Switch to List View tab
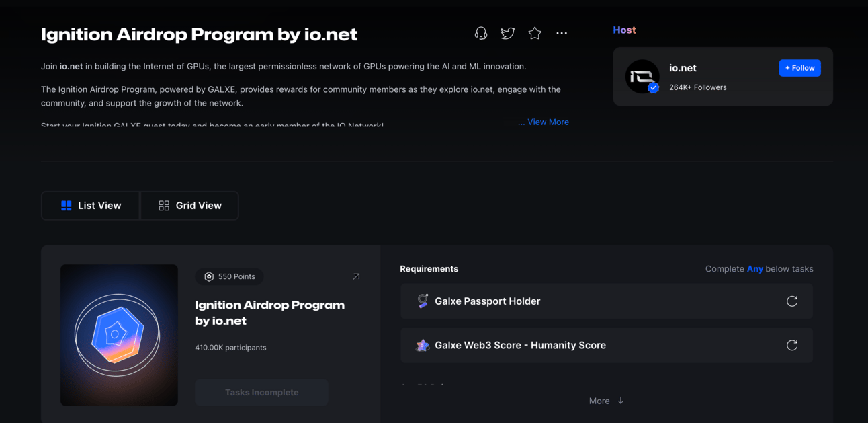Screen dimensions: 868x423 click(x=91, y=206)
